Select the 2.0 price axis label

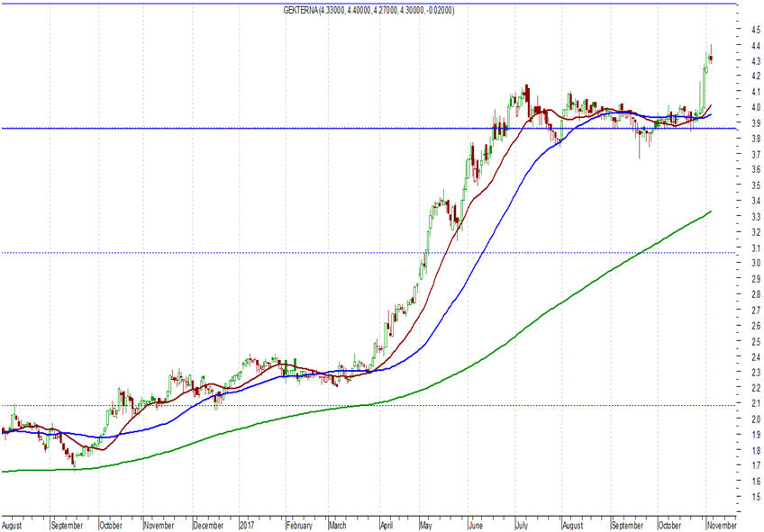point(756,419)
